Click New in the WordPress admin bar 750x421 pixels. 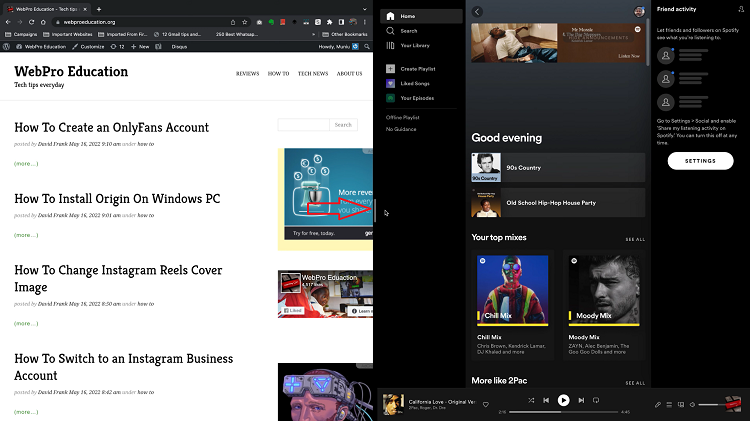[140, 47]
